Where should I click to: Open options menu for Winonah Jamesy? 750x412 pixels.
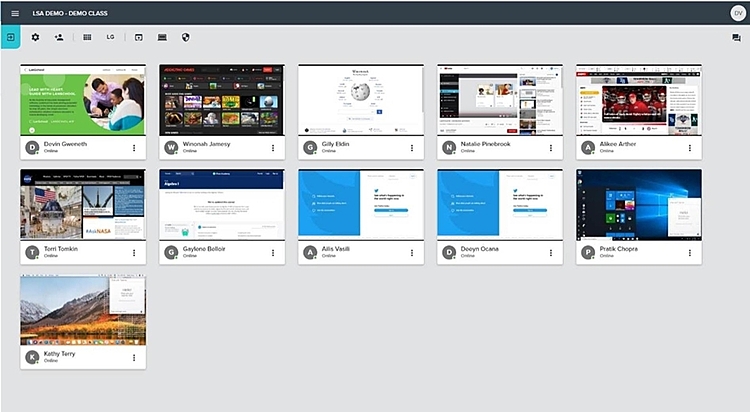coord(273,148)
